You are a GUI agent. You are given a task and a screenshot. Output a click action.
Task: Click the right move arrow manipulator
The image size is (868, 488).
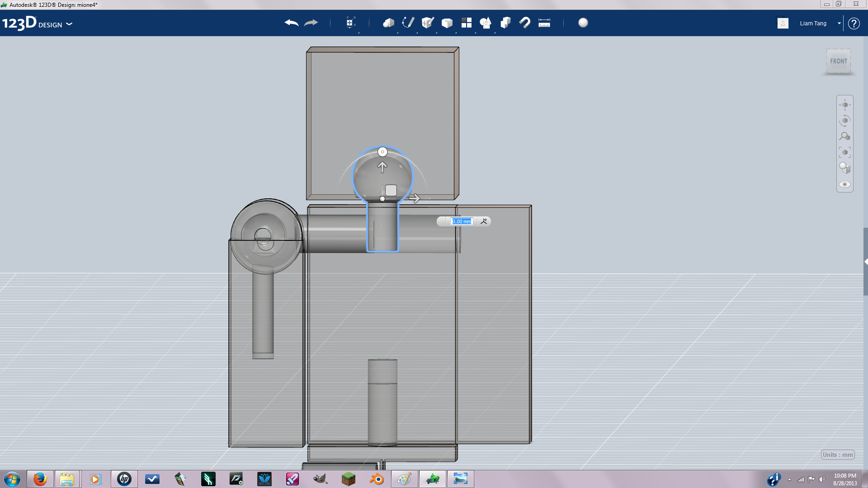[x=415, y=198]
